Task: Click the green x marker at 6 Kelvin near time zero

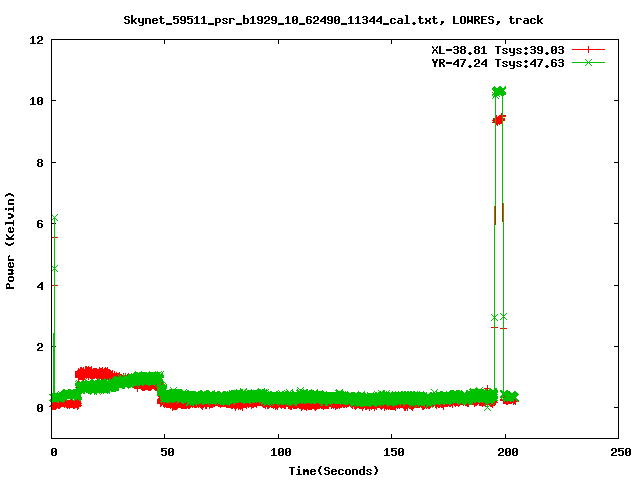Action: pyautogui.click(x=55, y=218)
